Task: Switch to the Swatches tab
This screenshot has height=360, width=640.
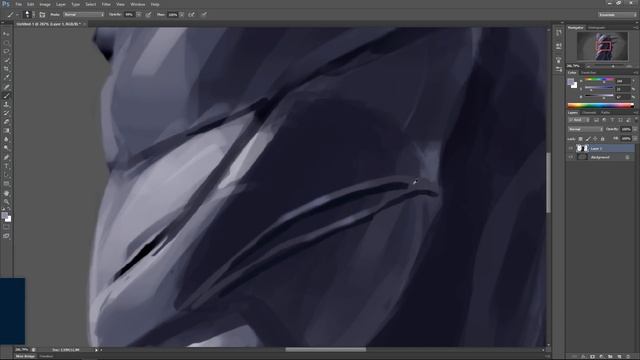Action: [588, 73]
